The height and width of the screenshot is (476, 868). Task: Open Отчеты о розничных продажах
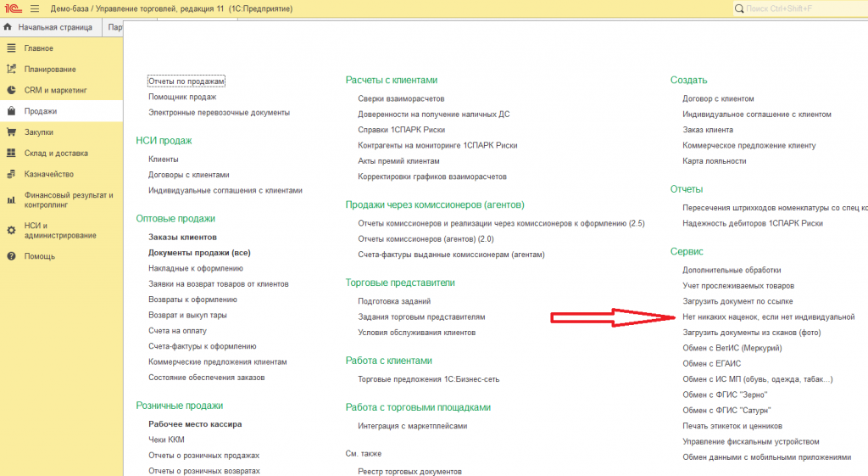pos(203,455)
